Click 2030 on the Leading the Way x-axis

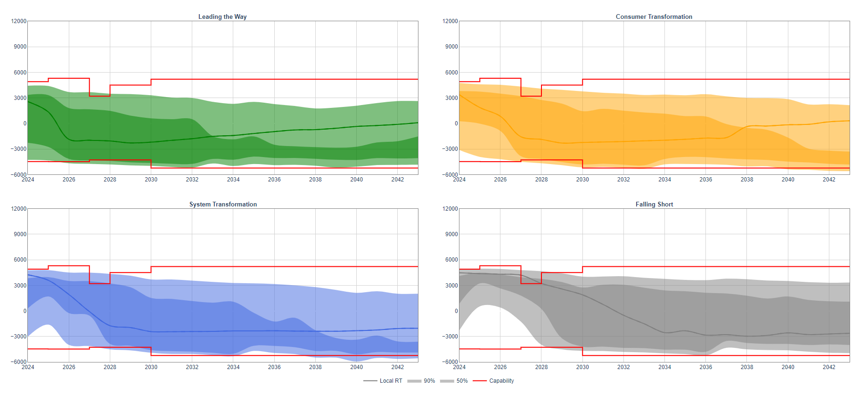[x=151, y=180]
